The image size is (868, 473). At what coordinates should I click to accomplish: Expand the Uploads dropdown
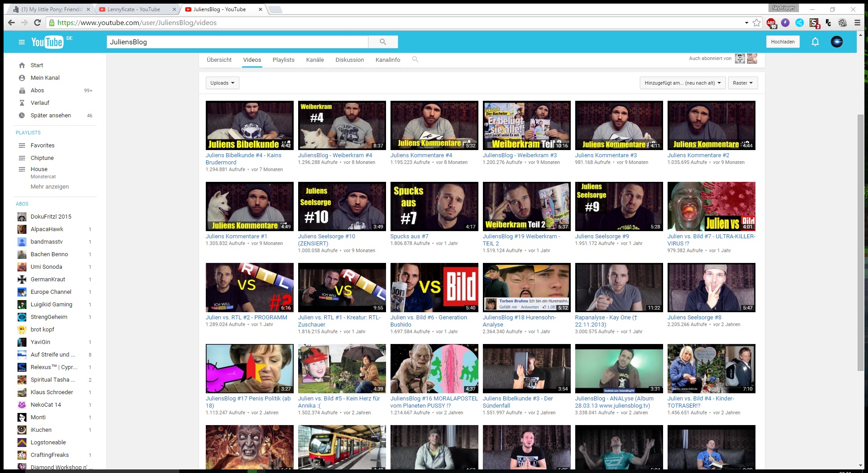tap(222, 83)
